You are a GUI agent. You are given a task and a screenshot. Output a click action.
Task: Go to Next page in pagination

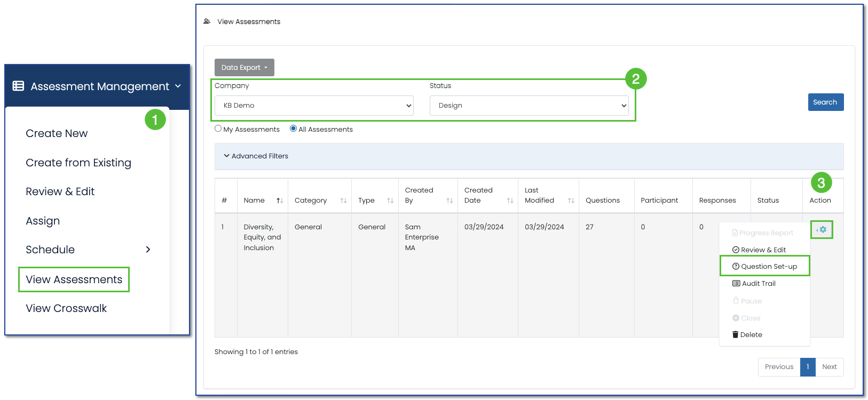(829, 367)
